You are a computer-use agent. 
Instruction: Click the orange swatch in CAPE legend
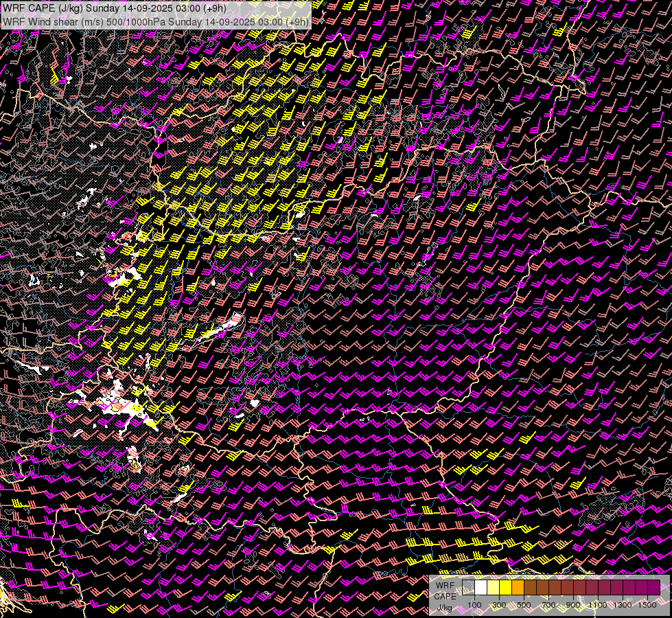[518, 587]
